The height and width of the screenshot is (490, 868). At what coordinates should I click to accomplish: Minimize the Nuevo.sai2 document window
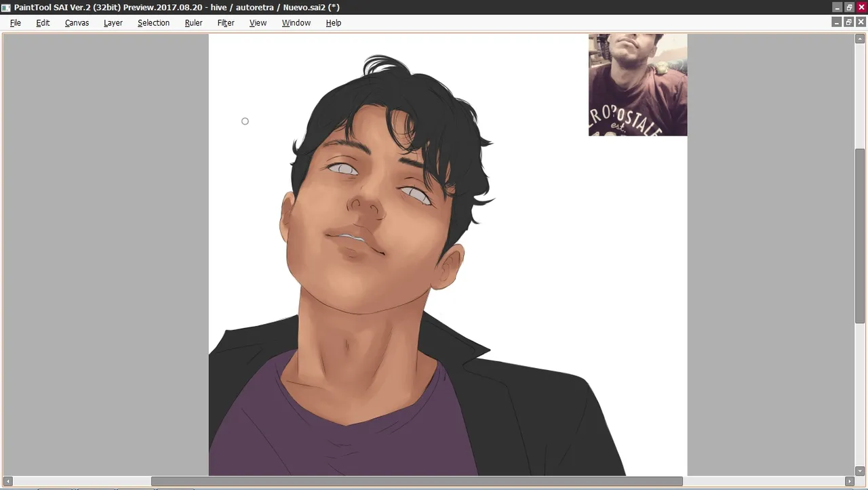point(837,22)
